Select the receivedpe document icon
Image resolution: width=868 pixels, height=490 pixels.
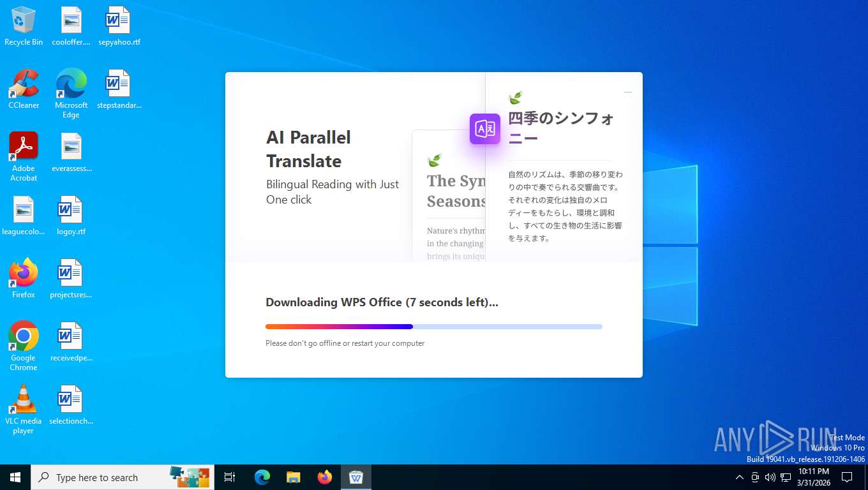pyautogui.click(x=71, y=342)
